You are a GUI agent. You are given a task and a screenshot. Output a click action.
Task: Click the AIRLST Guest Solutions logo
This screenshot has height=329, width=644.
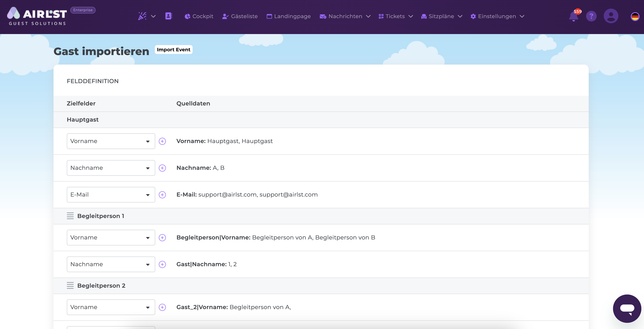37,16
